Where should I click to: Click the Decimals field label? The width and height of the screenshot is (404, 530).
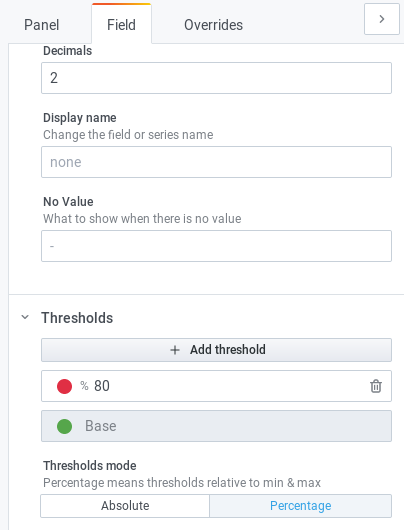tap(68, 51)
